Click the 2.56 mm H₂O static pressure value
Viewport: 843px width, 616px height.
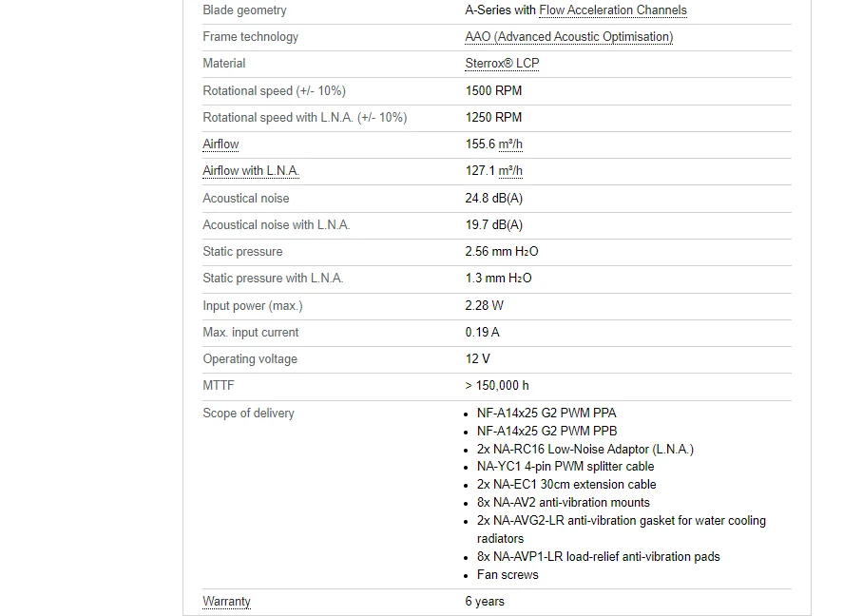(x=501, y=252)
